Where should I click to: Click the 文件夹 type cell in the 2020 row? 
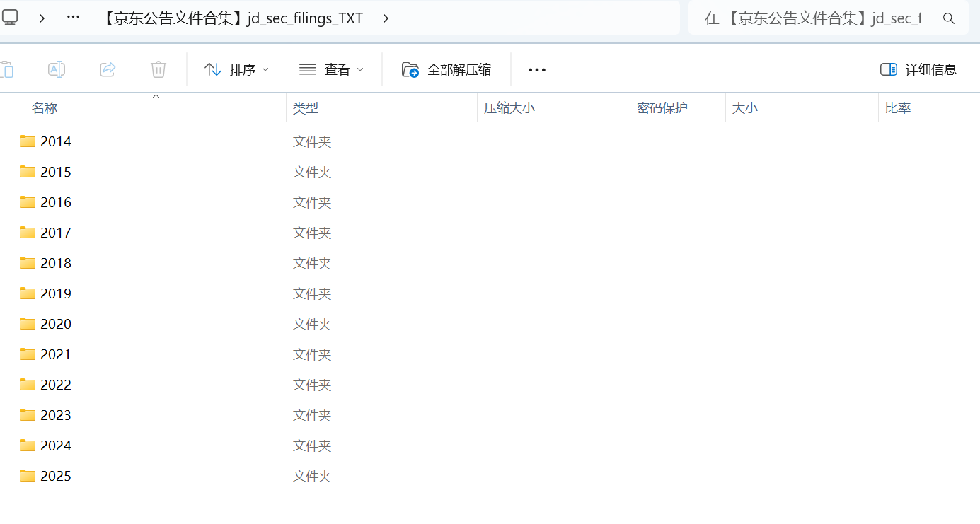(x=312, y=324)
